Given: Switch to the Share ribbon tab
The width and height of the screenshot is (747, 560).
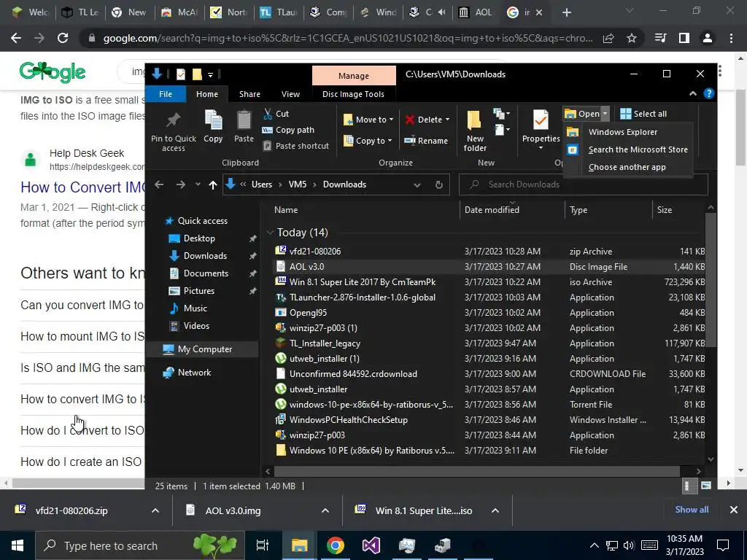Looking at the screenshot, I should point(249,94).
